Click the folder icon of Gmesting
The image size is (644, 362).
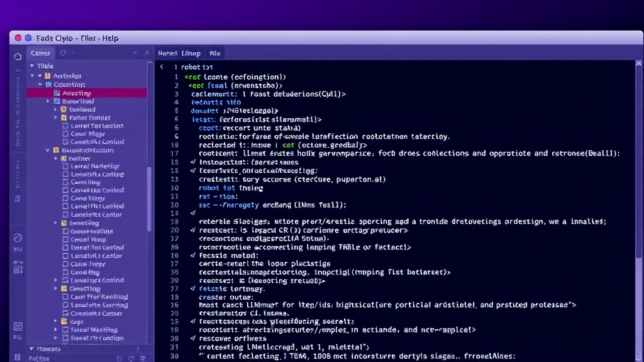[x=64, y=288]
